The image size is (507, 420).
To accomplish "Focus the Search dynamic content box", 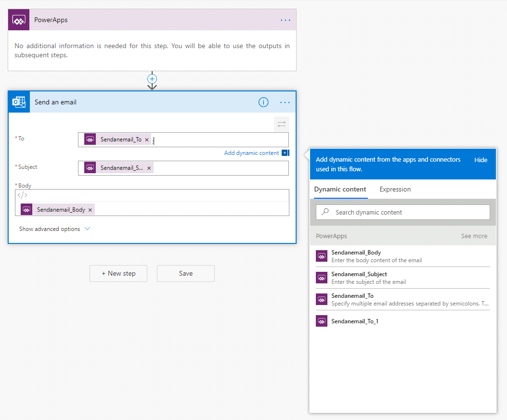I will (403, 212).
